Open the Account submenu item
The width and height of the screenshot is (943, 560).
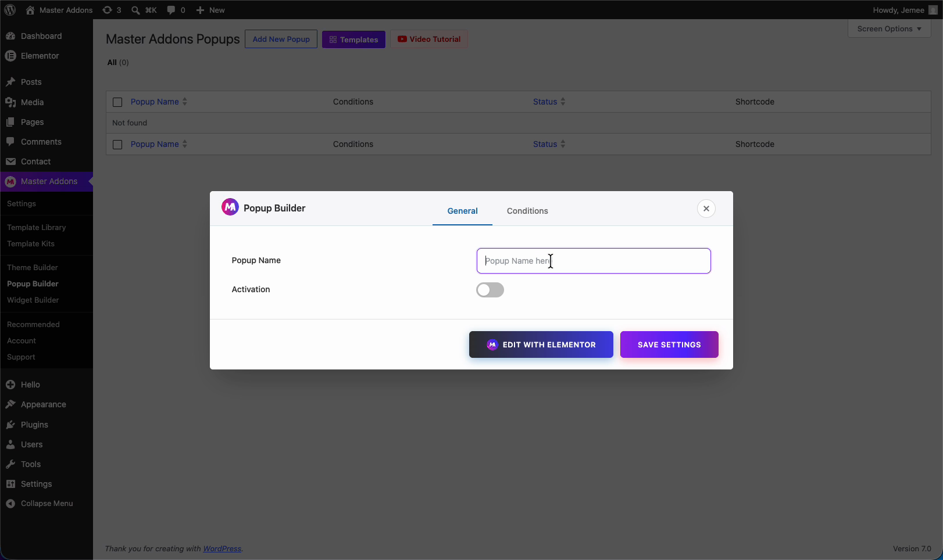click(22, 340)
